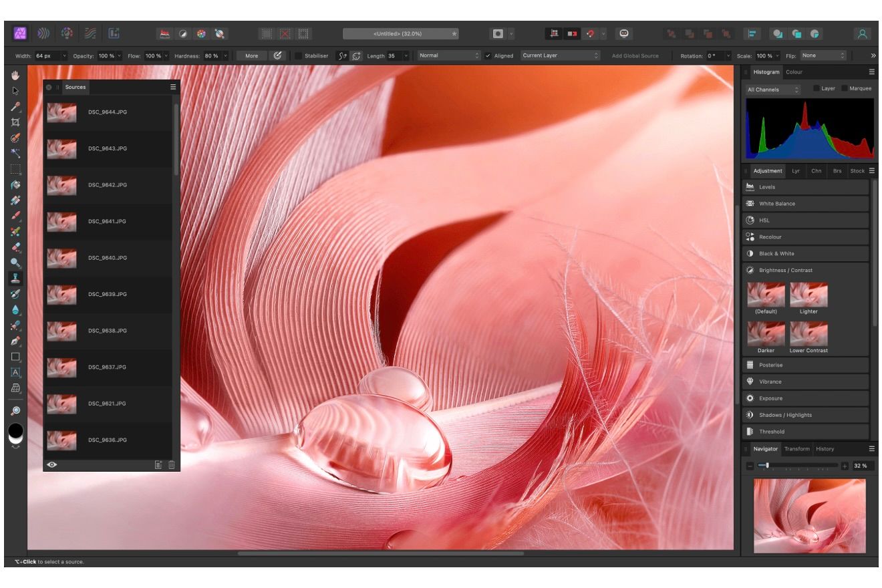Toggle source preview eye in Sources panel
Viewport: 882px width, 588px height.
pos(52,465)
